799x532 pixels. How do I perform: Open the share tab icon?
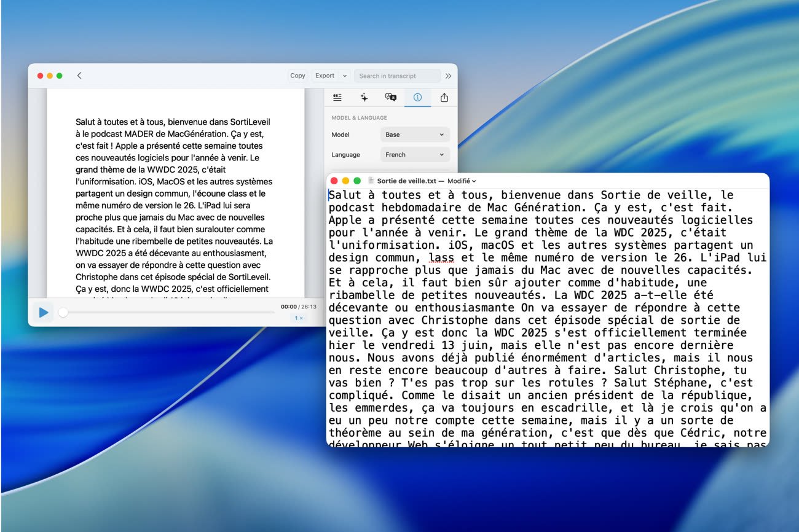[444, 97]
